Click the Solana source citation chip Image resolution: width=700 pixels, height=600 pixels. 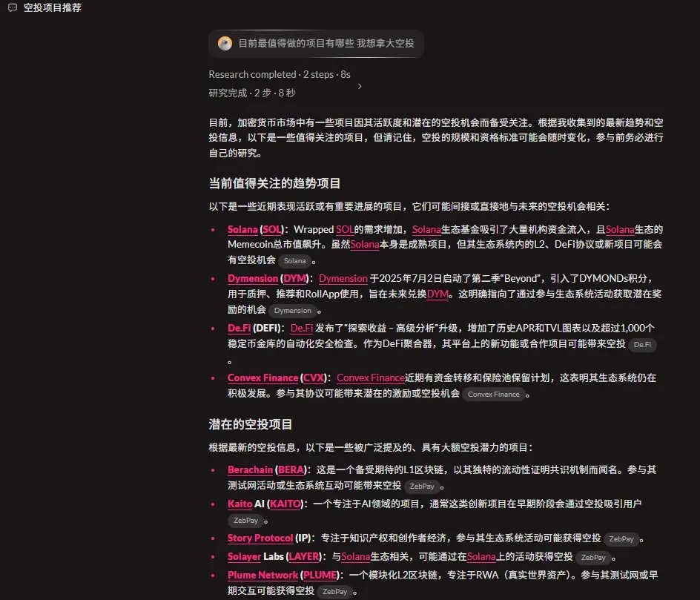pos(294,261)
